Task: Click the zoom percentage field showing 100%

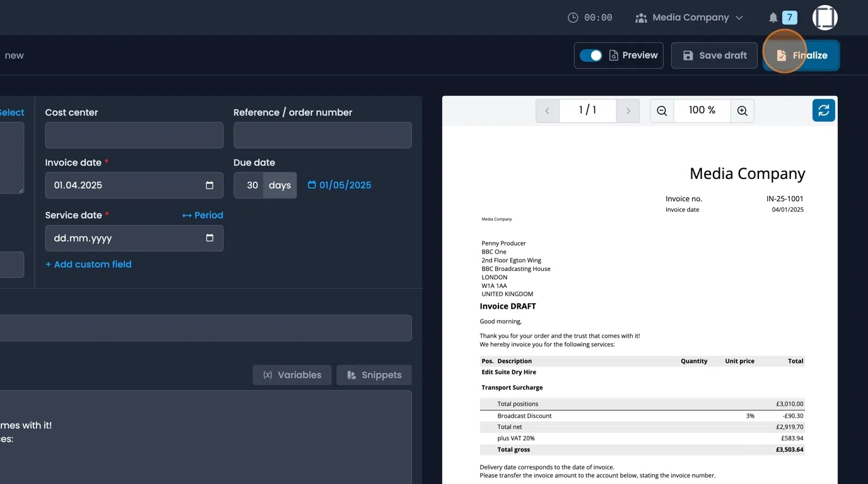Action: point(701,110)
